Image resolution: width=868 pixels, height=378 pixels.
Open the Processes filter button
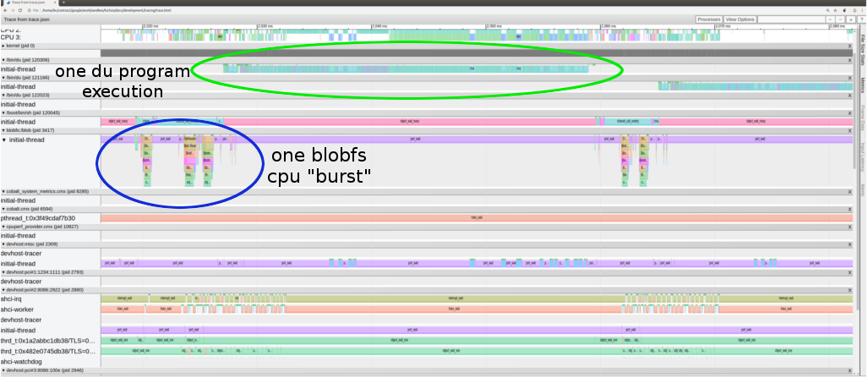[x=708, y=19]
